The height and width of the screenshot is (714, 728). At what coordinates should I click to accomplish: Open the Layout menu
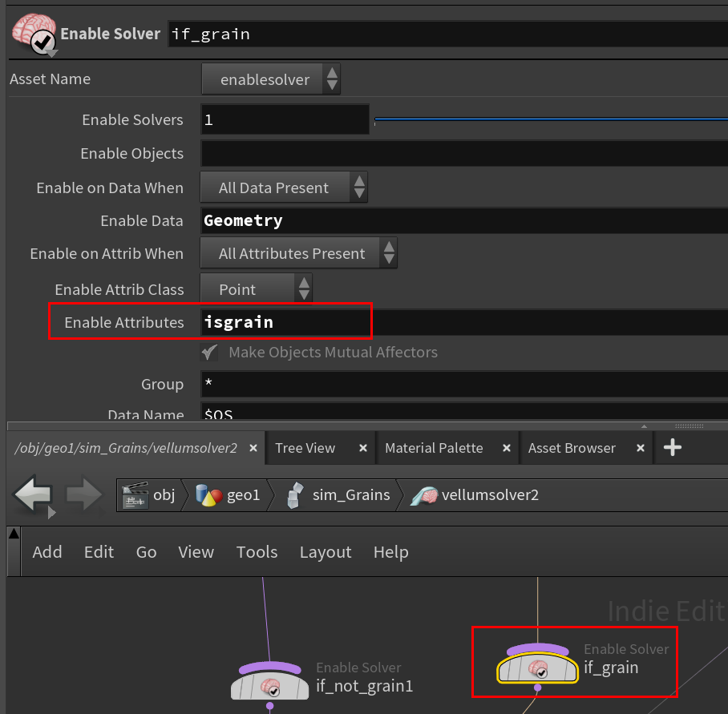point(326,552)
